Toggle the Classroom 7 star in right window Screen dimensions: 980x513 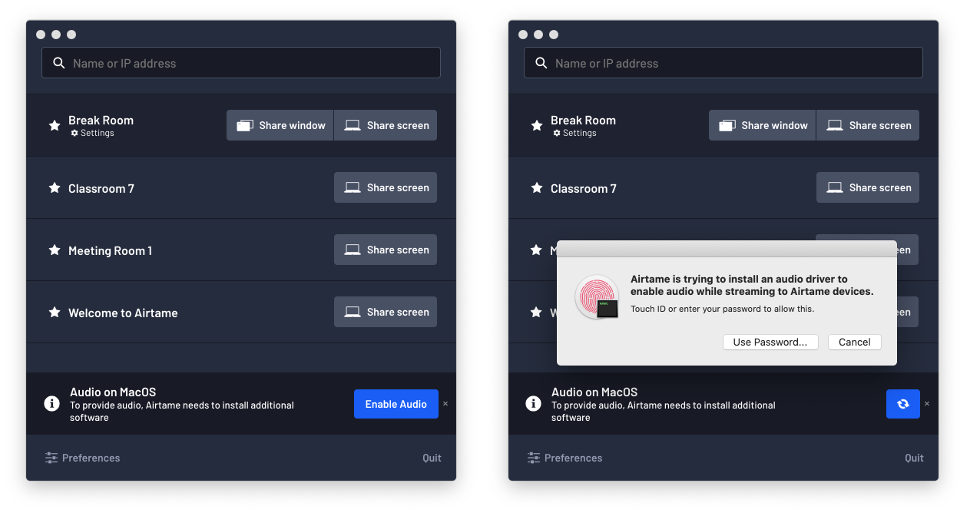(x=537, y=188)
